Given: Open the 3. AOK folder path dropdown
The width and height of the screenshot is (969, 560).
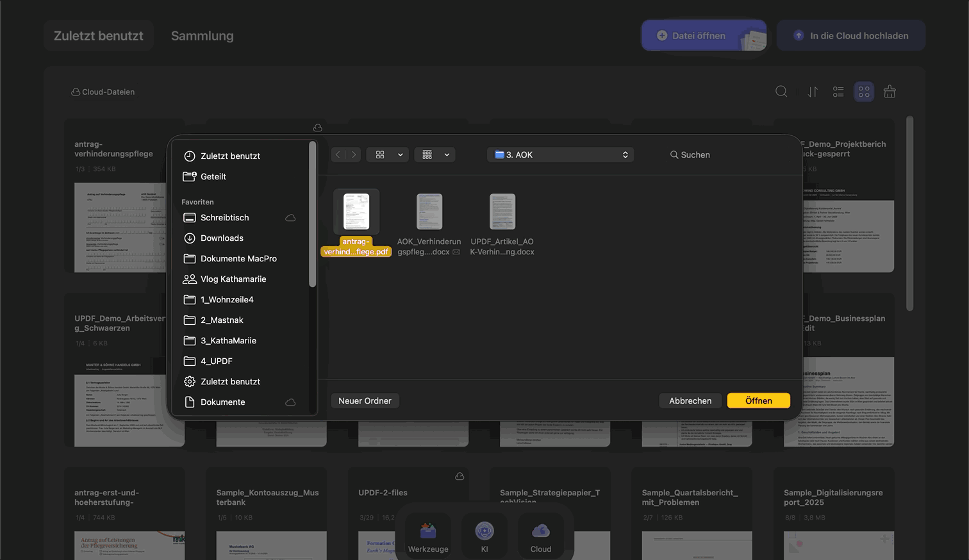Looking at the screenshot, I should pos(561,154).
